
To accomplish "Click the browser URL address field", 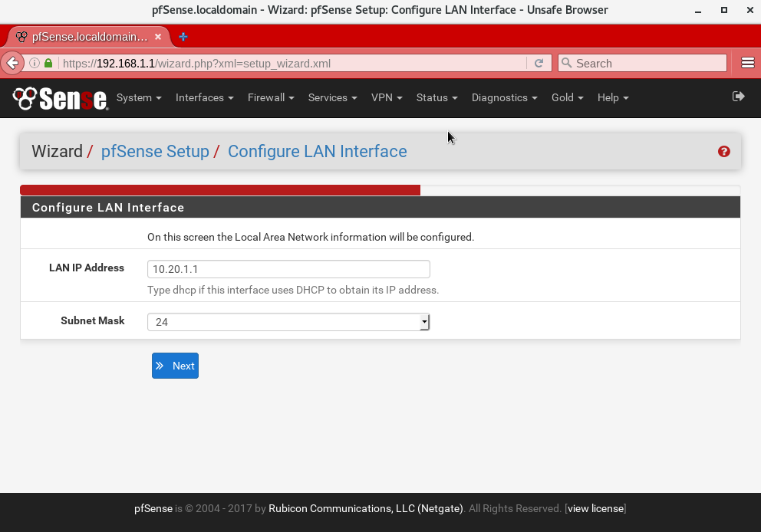I will [294, 64].
